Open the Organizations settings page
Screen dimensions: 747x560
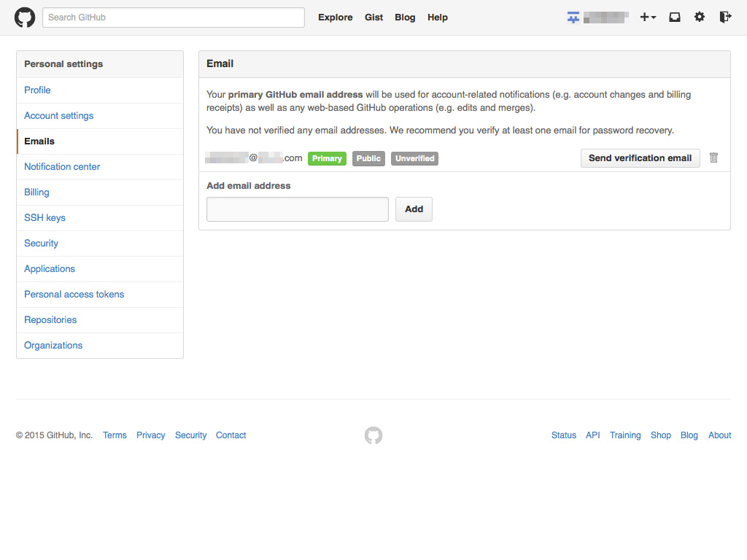point(53,345)
